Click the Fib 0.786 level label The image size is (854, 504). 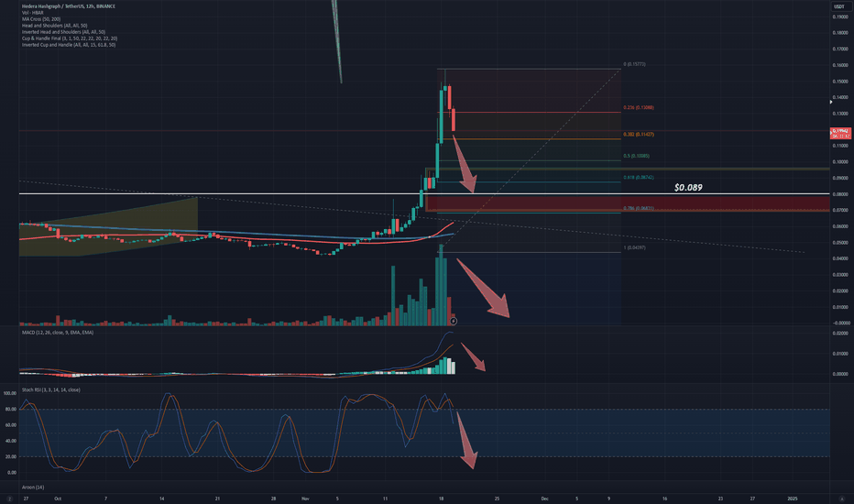click(x=639, y=209)
